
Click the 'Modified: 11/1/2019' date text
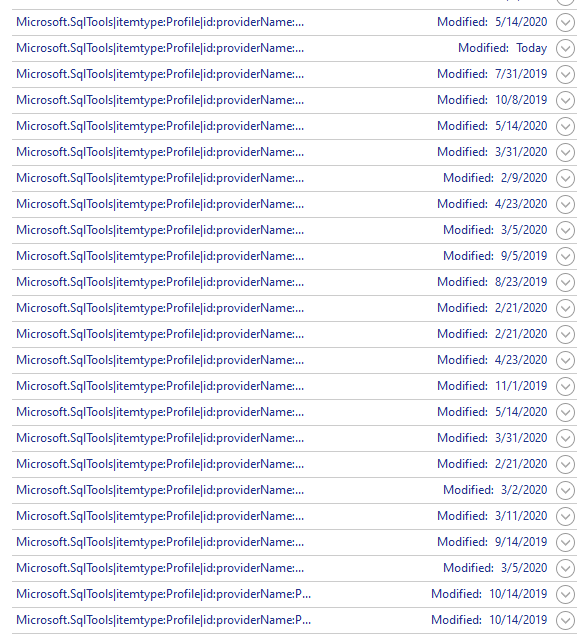tap(492, 386)
